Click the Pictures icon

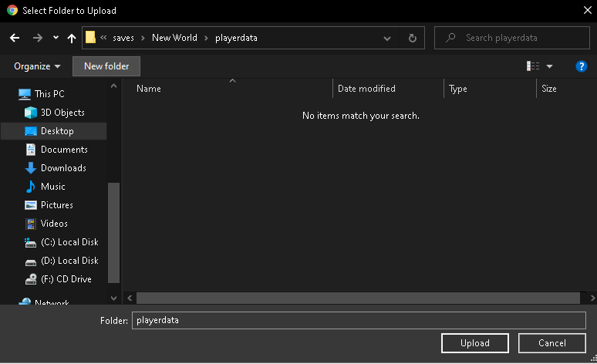click(30, 205)
